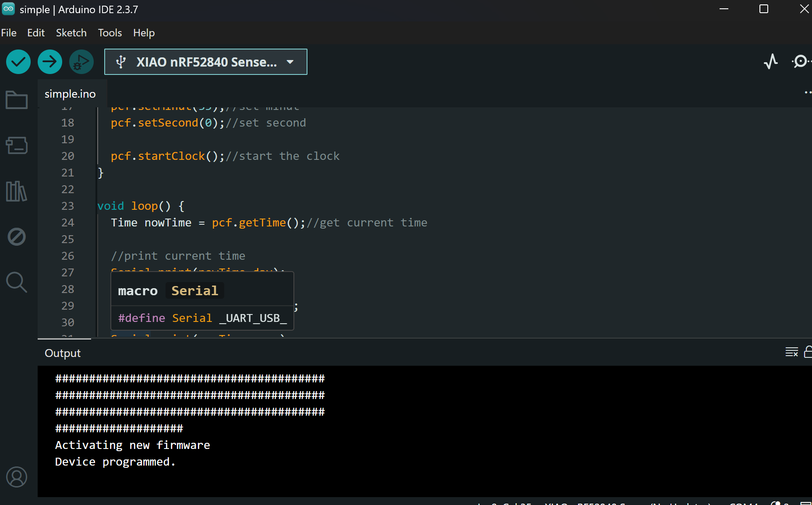Open the Library Manager sidebar
Screen dimensions: 812x505
click(x=17, y=191)
